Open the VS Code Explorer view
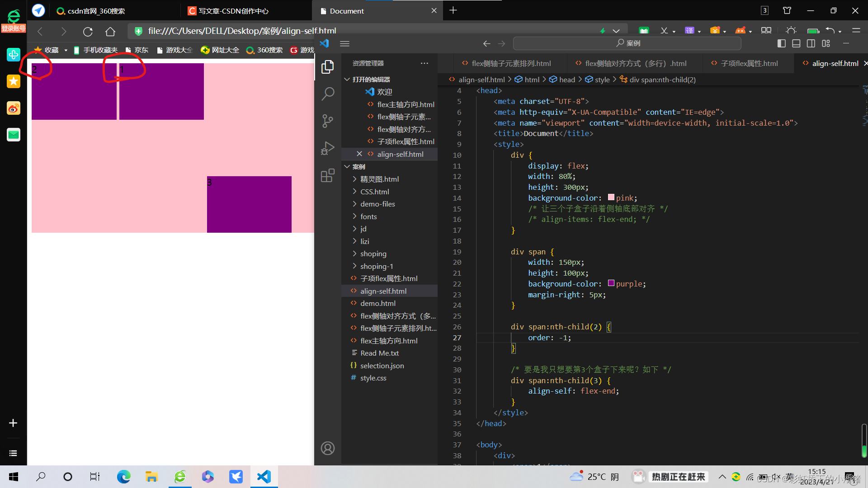 (x=328, y=67)
